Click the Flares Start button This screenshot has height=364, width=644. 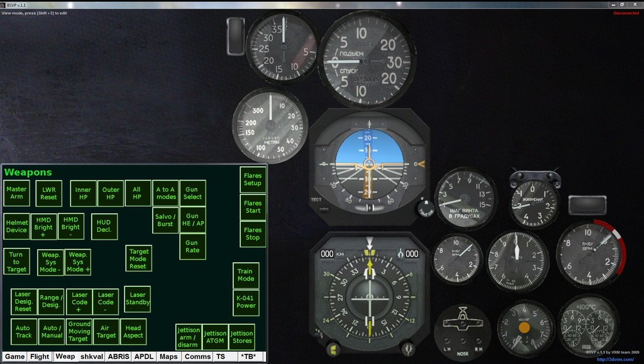[252, 207]
